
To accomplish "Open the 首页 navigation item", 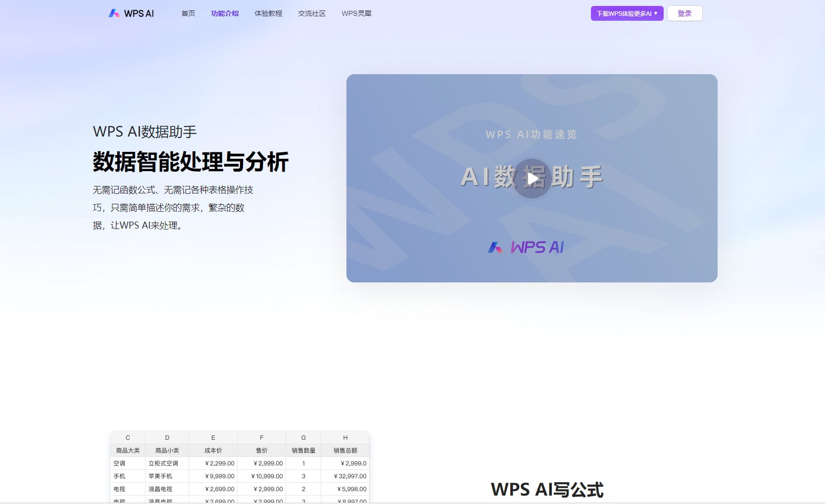I will pyautogui.click(x=188, y=13).
